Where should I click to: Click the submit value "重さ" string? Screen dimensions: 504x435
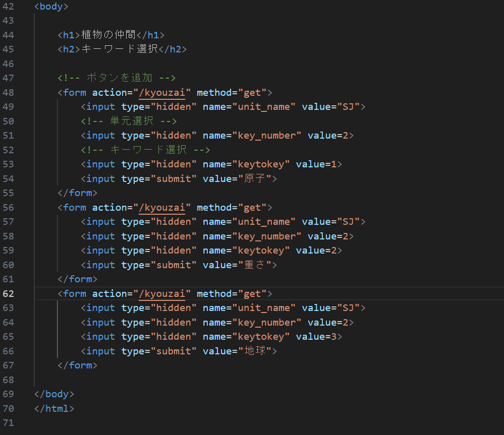pos(257,265)
